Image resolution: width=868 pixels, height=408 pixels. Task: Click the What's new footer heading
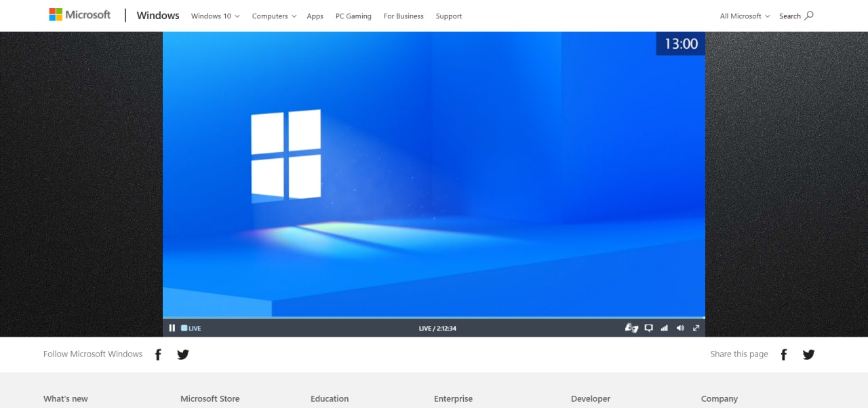[66, 398]
